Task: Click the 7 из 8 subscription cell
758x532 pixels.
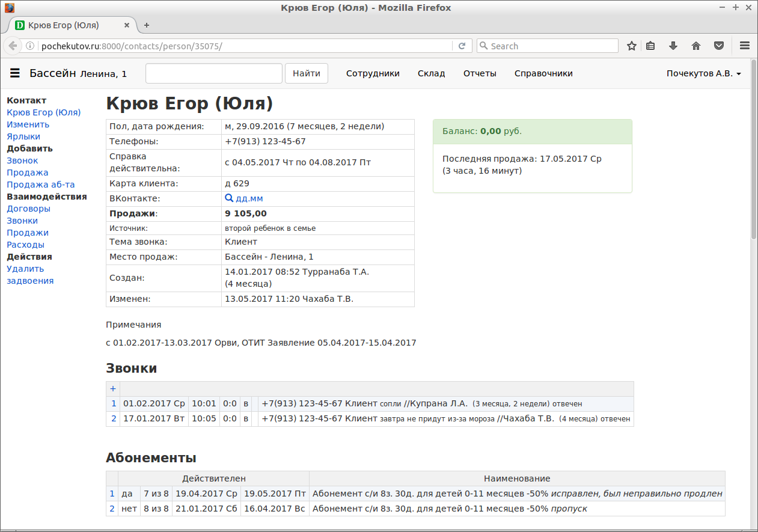Action: point(156,494)
